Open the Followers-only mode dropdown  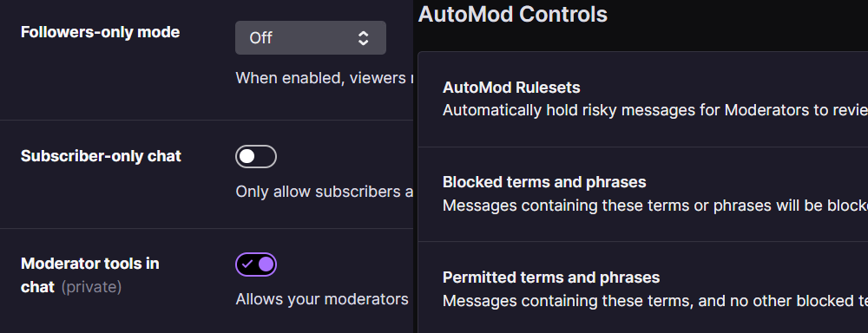point(311,37)
